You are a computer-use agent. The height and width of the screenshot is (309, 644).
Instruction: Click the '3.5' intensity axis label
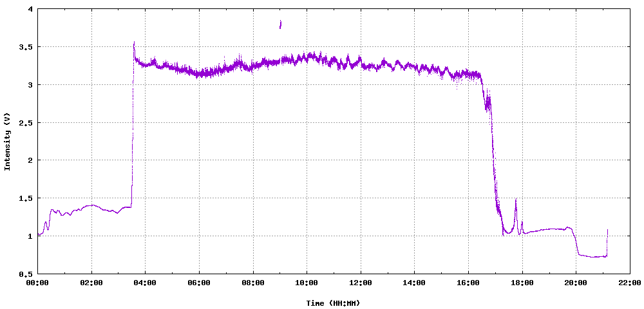(x=27, y=47)
